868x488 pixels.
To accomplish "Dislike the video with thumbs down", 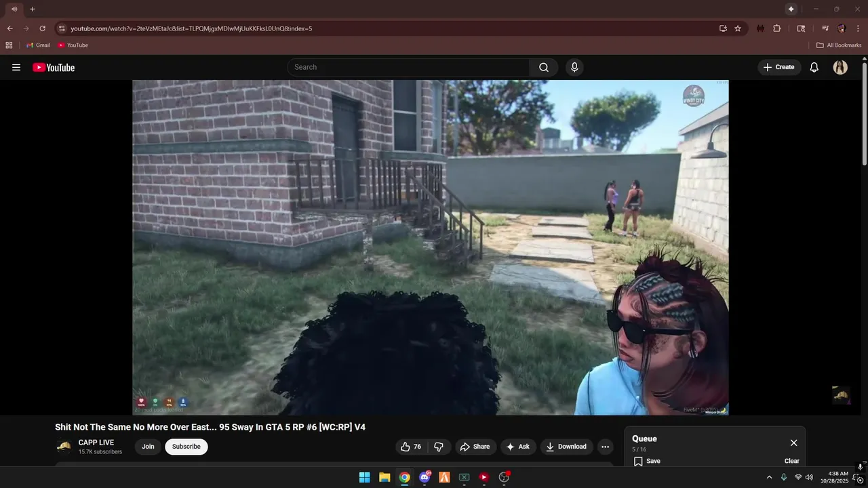I will pos(439,447).
